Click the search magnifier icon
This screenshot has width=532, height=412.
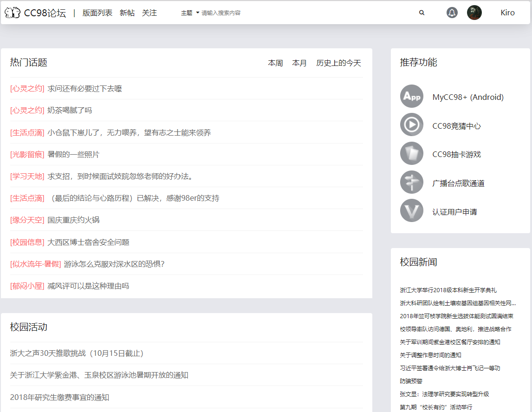pos(422,13)
